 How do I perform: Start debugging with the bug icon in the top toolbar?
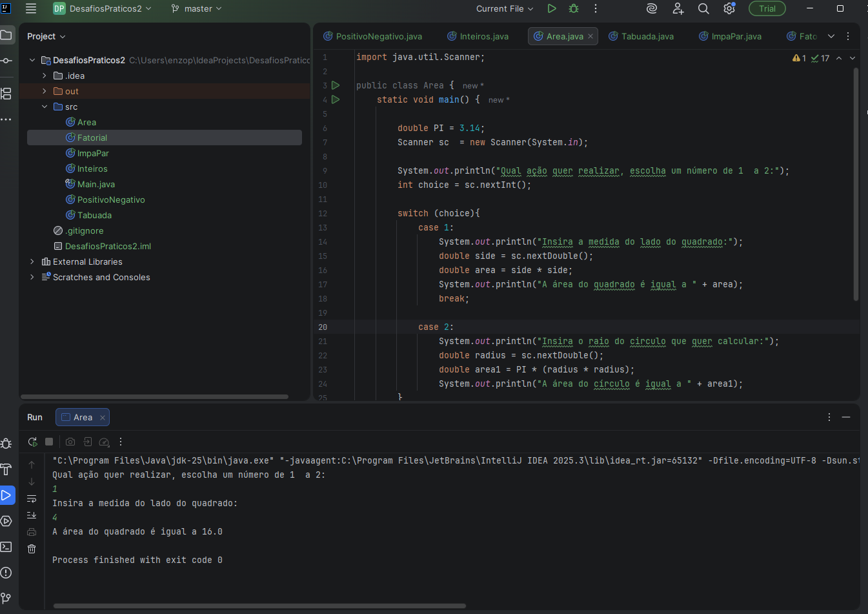574,8
